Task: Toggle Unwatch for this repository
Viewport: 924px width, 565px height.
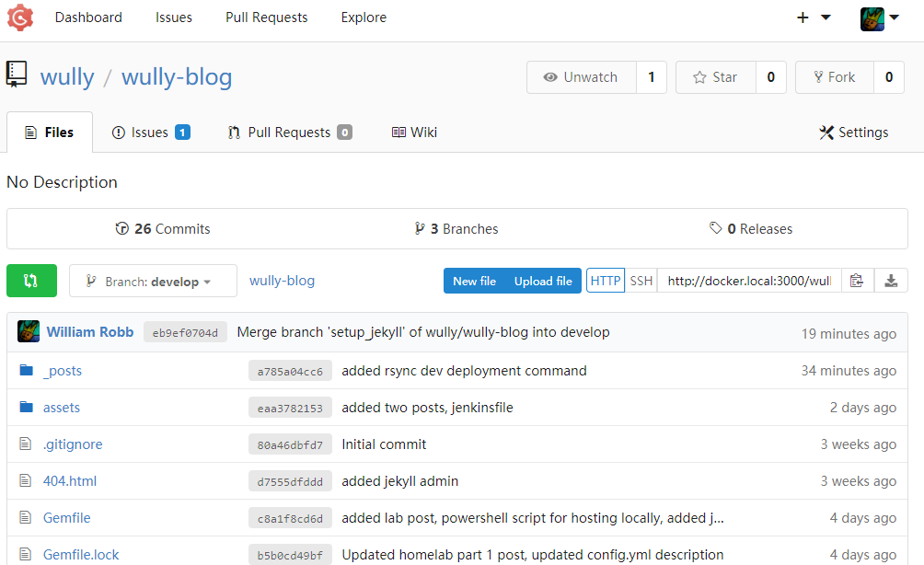Action: [x=581, y=77]
